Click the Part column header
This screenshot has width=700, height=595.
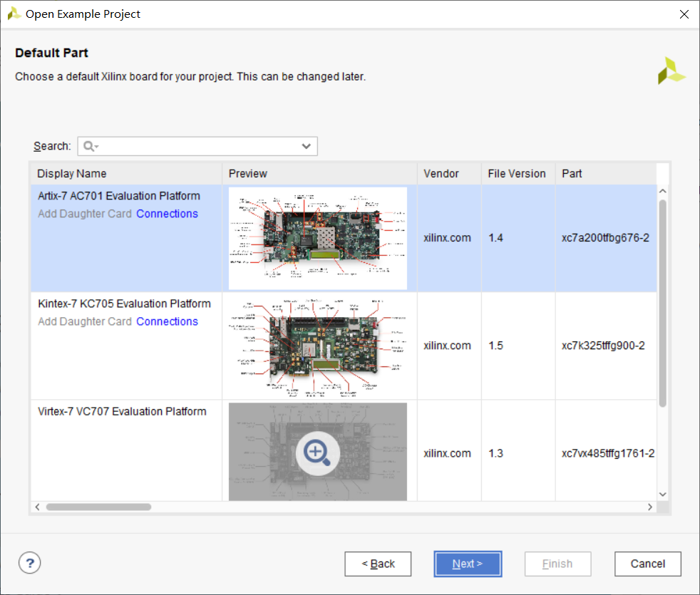point(572,173)
